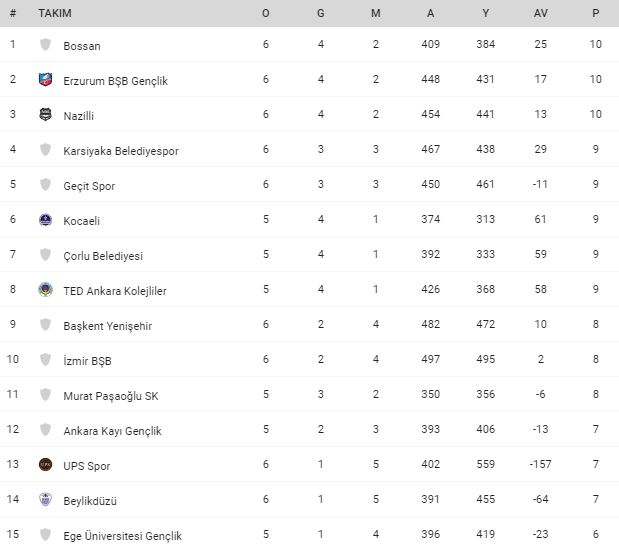Select Murat Paşaoğlu SK team name

pos(111,396)
